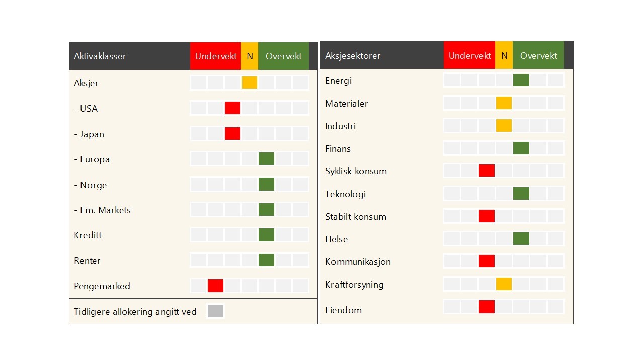644x362 pixels.
Task: Click the yellow N header in Aktivaklasser table
Action: point(250,56)
